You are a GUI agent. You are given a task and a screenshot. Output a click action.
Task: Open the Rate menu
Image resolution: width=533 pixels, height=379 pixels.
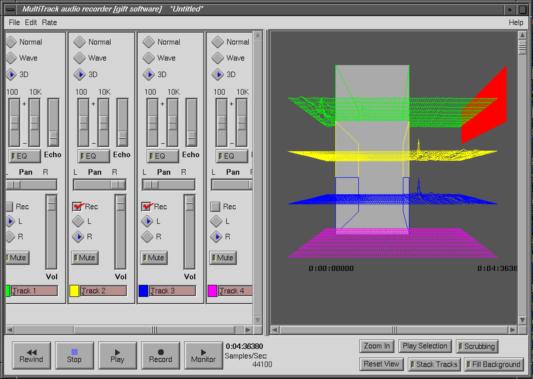[49, 22]
